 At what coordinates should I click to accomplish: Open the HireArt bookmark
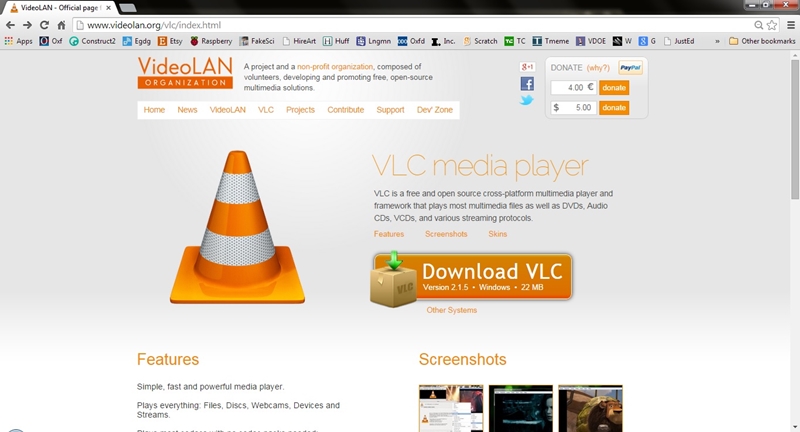click(299, 41)
